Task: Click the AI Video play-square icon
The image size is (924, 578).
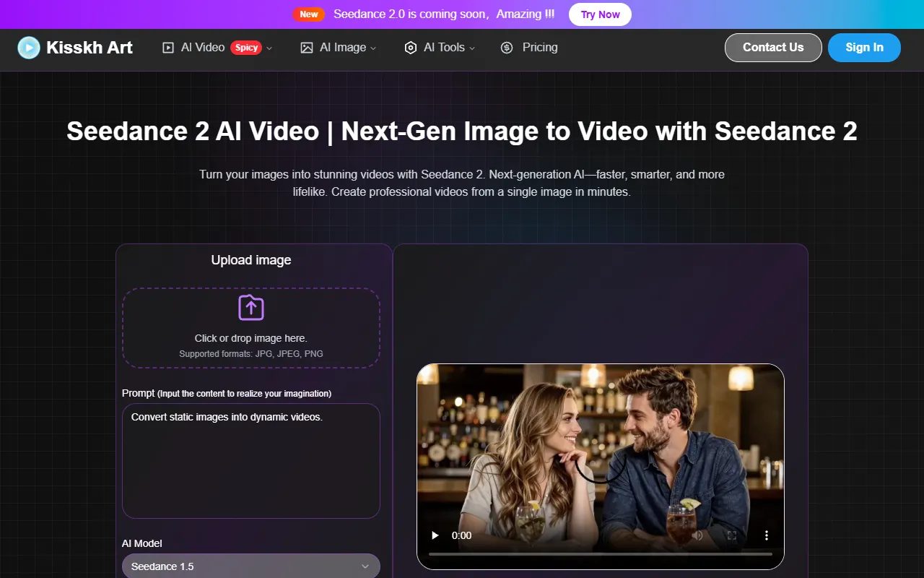Action: pyautogui.click(x=168, y=48)
